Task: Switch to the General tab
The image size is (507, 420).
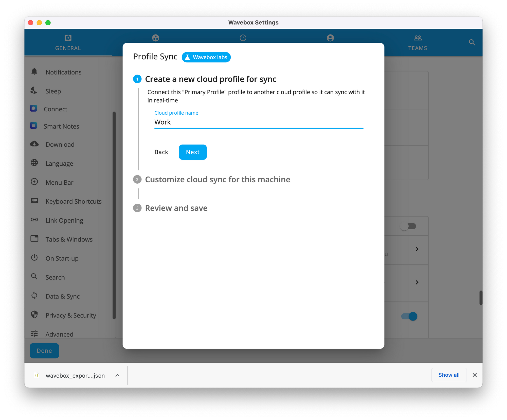Action: coord(68,43)
